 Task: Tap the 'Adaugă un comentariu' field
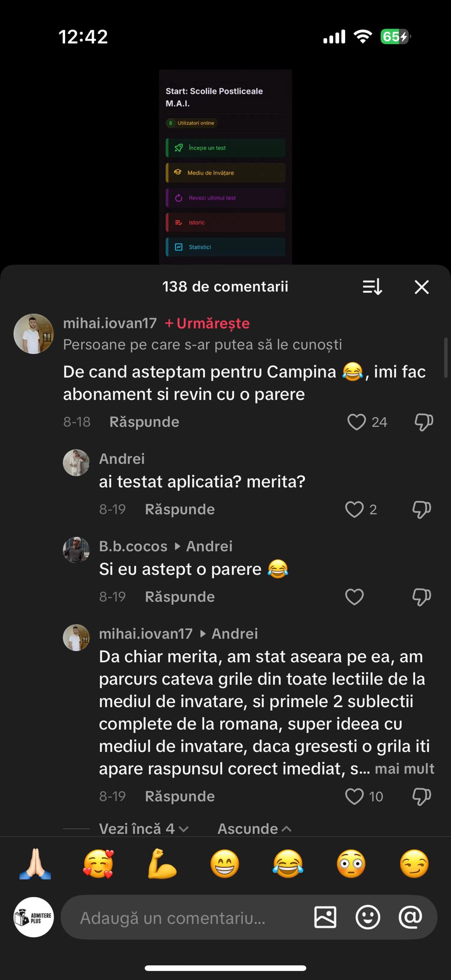coord(187,917)
